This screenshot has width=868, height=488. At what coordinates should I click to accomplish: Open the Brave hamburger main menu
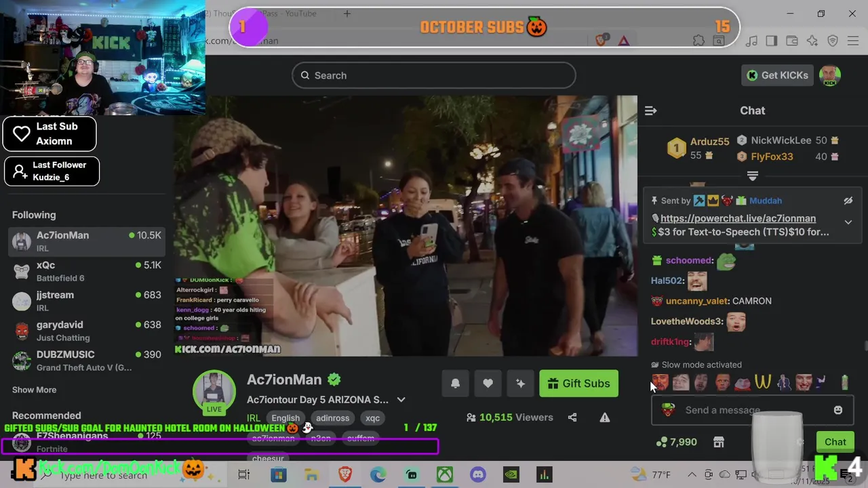853,41
